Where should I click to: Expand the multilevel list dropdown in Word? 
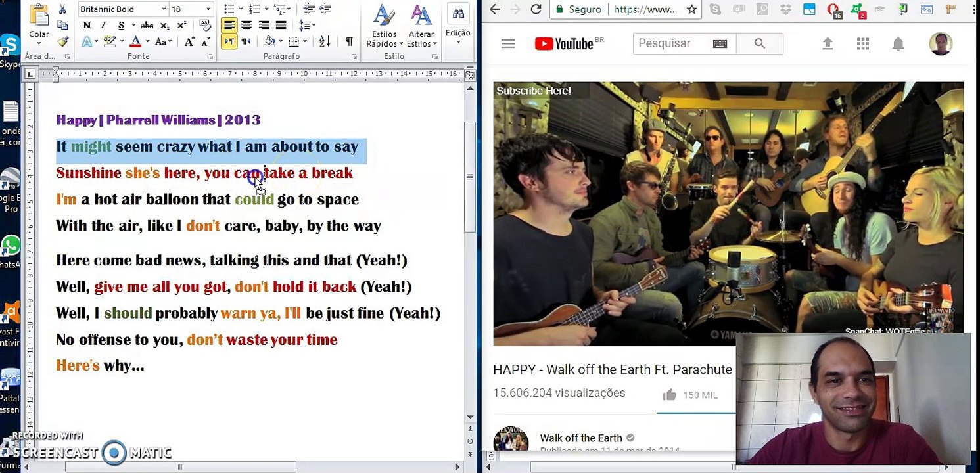[x=289, y=9]
